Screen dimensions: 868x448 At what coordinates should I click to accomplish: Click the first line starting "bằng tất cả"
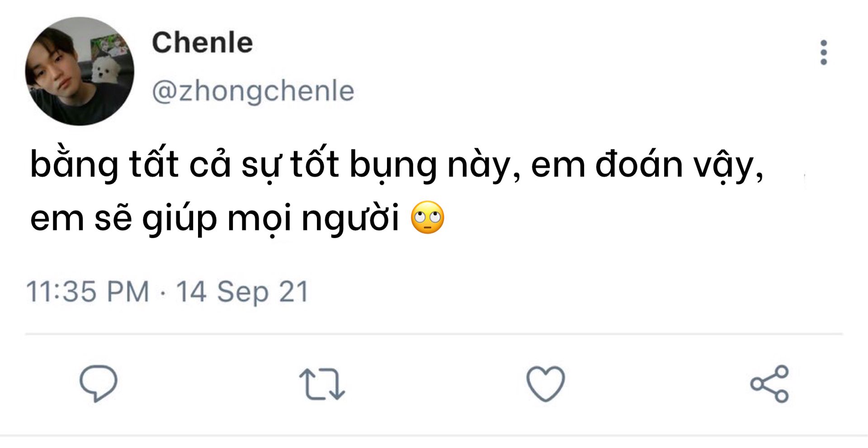[x=397, y=164]
